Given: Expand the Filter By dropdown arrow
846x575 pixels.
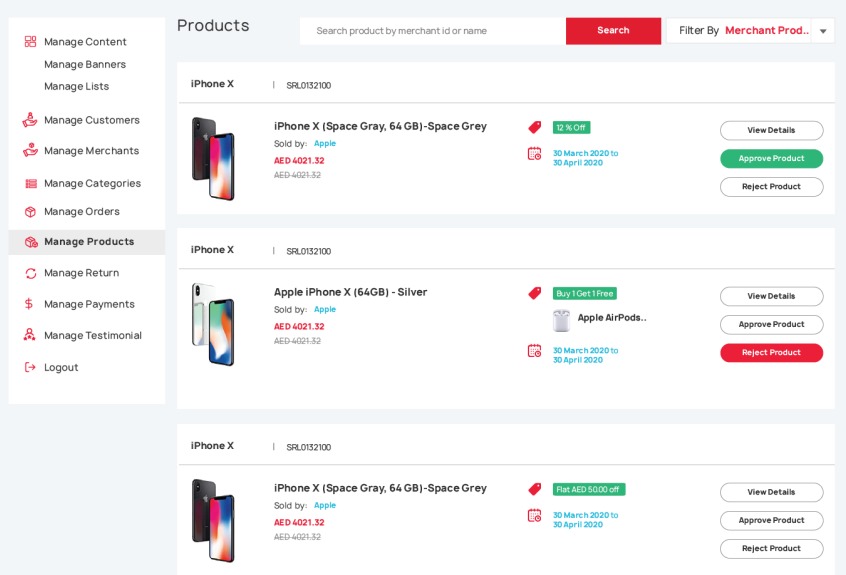Looking at the screenshot, I should click(x=823, y=31).
